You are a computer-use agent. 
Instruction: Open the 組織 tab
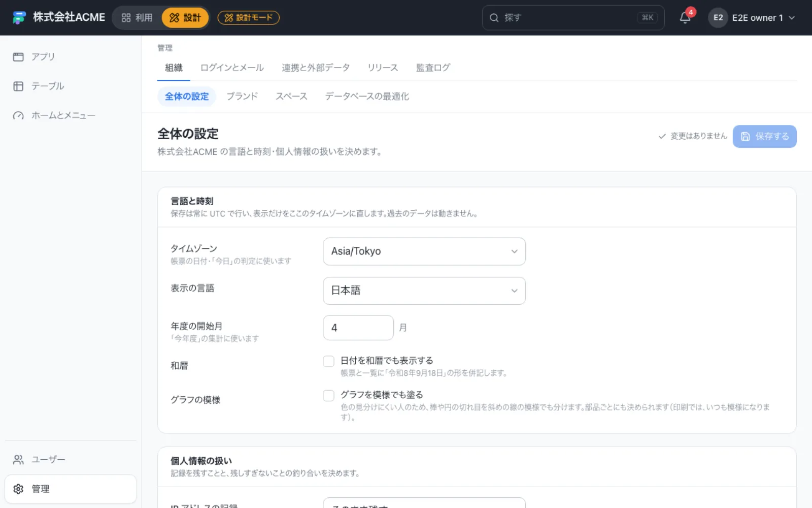click(x=174, y=68)
